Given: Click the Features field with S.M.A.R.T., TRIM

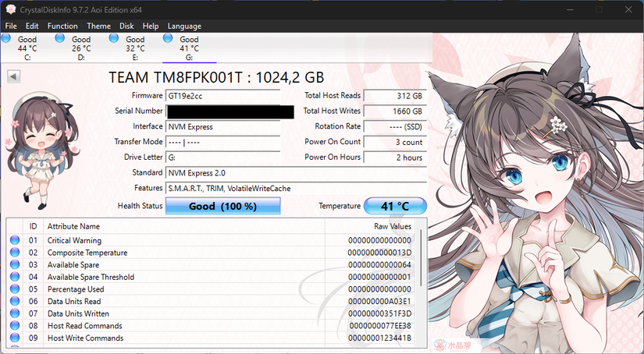Looking at the screenshot, I should (296, 188).
